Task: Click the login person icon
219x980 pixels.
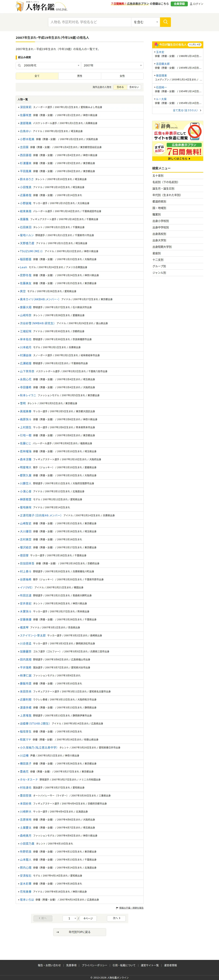Action: tap(191, 4)
